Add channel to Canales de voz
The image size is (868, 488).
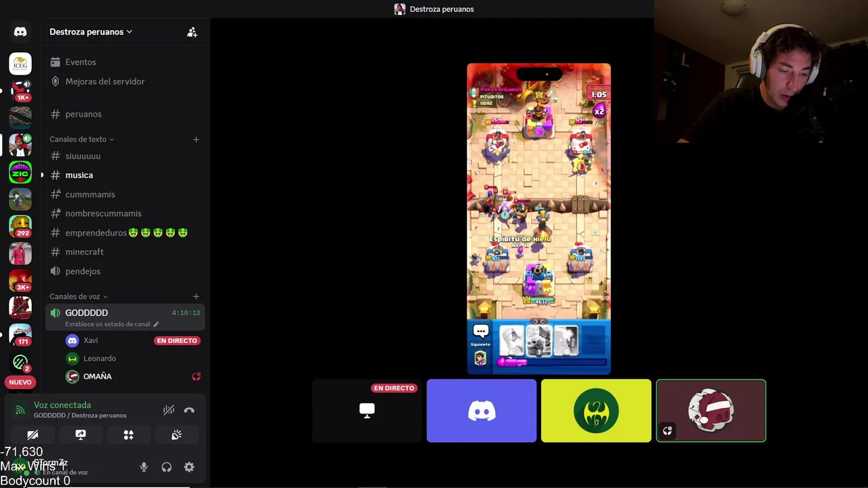[196, 296]
